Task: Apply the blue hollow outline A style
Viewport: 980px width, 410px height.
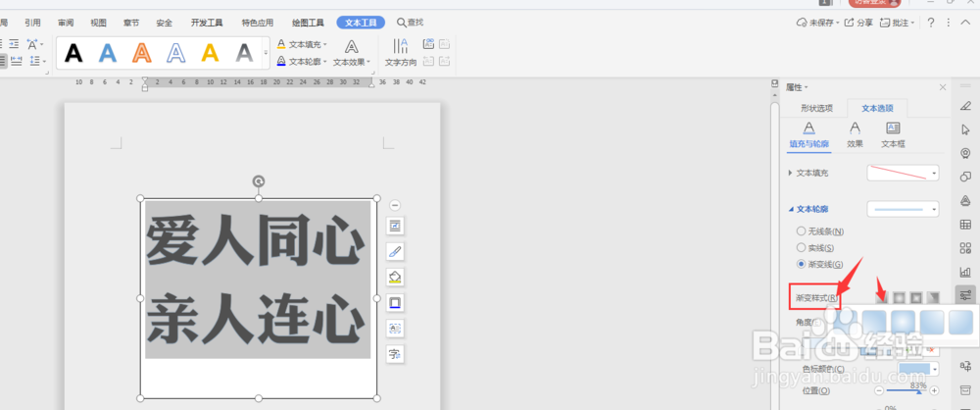Action: (x=176, y=53)
